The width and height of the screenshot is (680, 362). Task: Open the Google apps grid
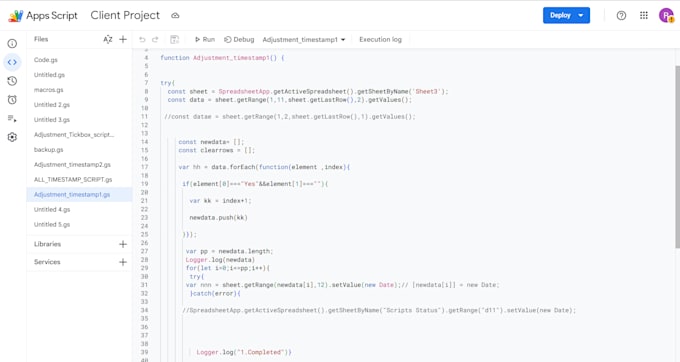(x=644, y=16)
